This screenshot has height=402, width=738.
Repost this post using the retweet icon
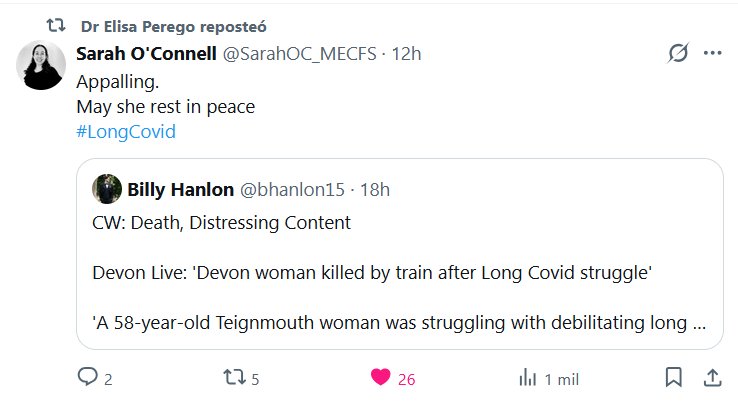(232, 378)
